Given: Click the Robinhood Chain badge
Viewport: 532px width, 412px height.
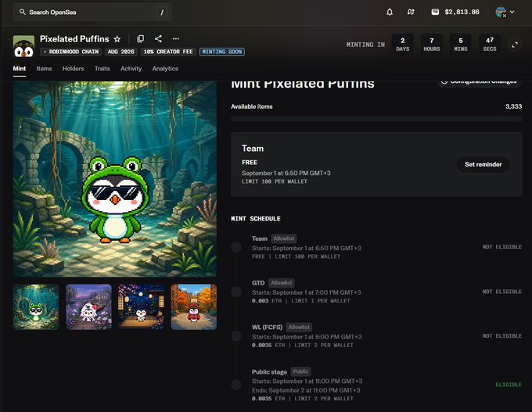Looking at the screenshot, I should [70, 52].
